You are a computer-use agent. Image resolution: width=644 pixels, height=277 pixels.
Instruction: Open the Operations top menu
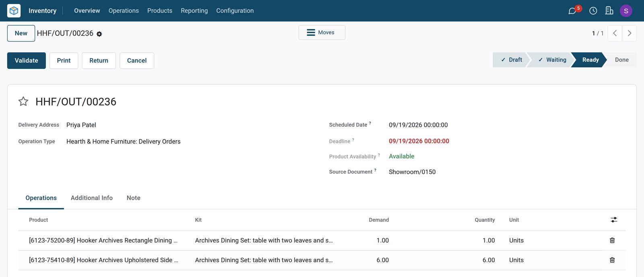[x=124, y=10]
